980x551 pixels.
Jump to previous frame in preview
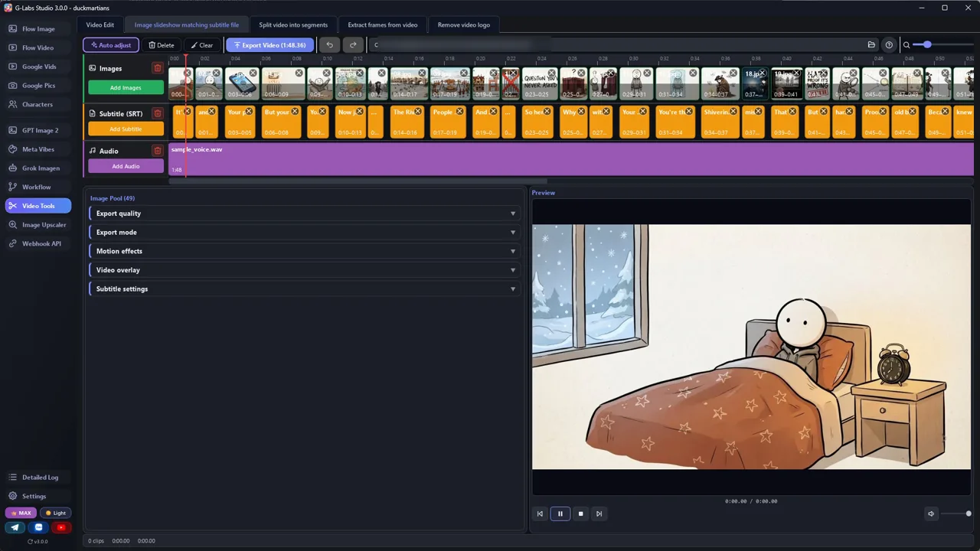[540, 514]
